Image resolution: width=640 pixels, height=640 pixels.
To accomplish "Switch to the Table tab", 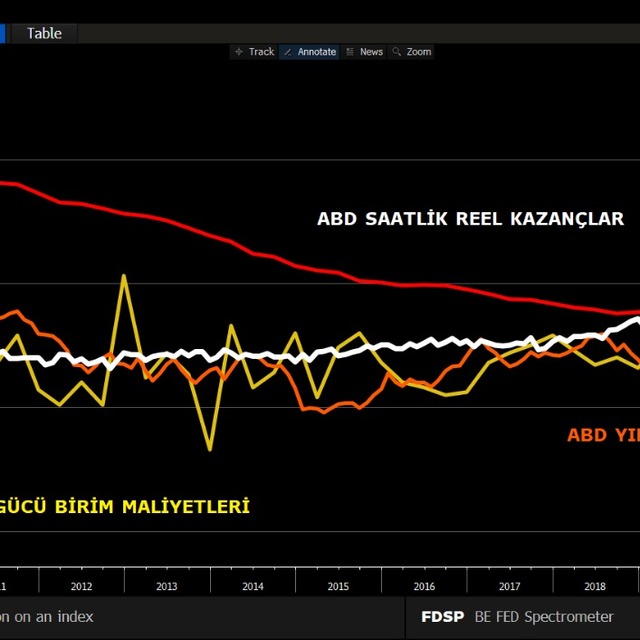I will click(44, 33).
